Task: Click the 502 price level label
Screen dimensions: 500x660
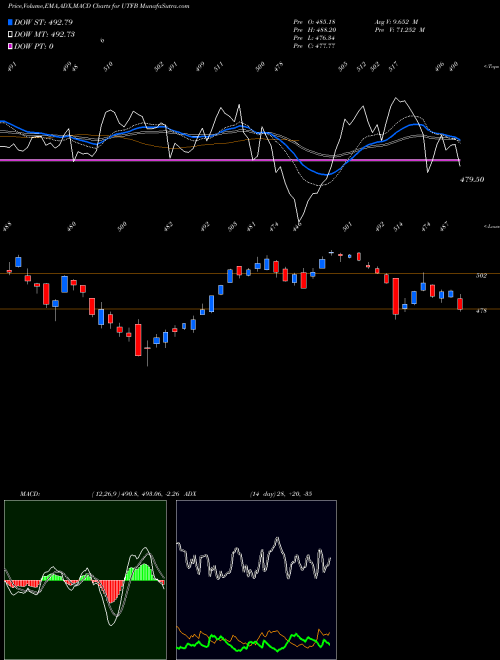Action: coord(481,276)
